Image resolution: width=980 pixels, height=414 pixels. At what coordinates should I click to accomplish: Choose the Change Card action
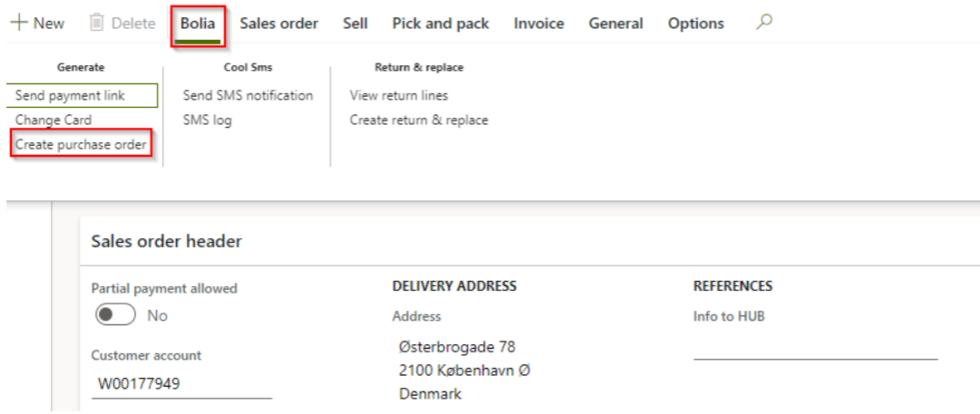(53, 120)
